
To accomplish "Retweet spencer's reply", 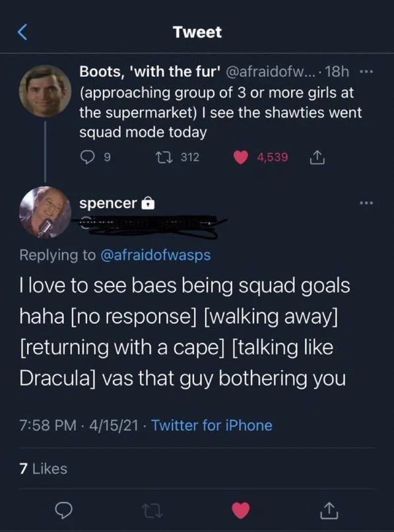I will 152,510.
